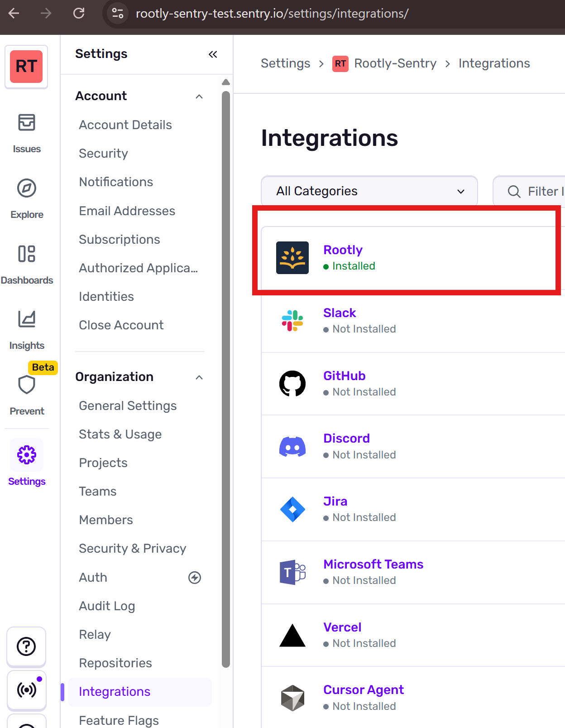Viewport: 565px width, 728px height.
Task: Click the sidebar scrollbar up arrow
Action: pyautogui.click(x=226, y=82)
